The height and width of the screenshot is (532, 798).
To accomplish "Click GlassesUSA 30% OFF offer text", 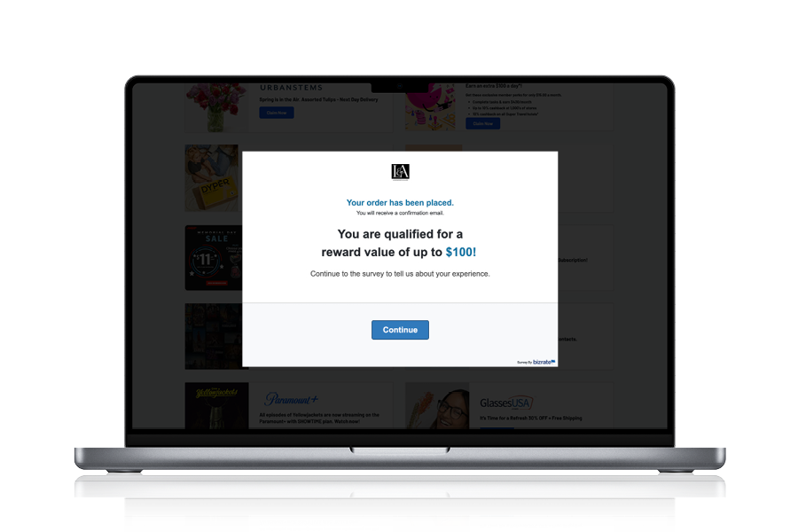I will 530,418.
